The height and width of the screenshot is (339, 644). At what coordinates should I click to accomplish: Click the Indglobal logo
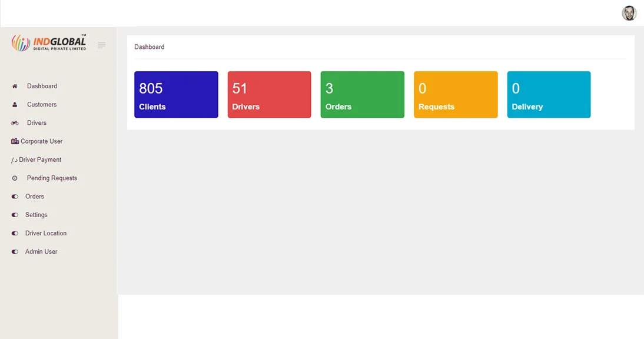[x=49, y=43]
